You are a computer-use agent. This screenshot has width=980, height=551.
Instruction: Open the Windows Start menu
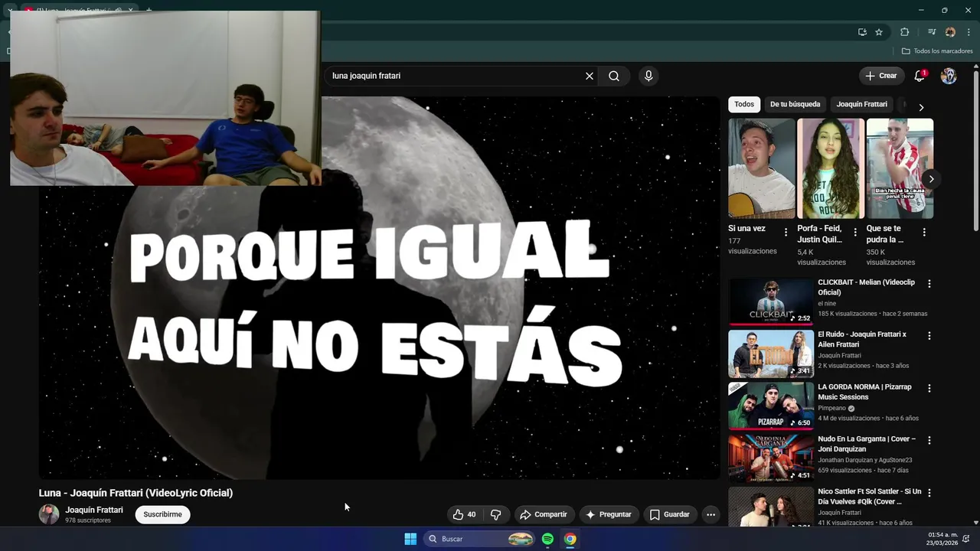[410, 539]
